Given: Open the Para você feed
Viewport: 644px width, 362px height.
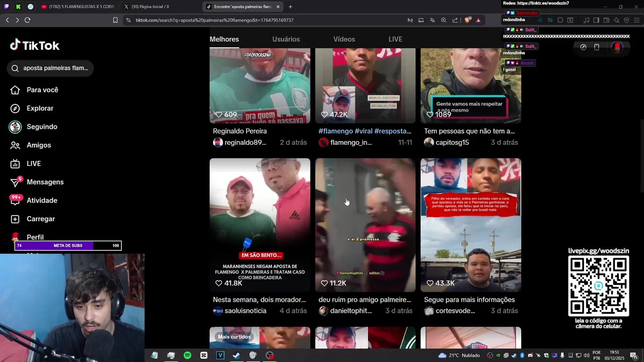Looking at the screenshot, I should (34, 89).
